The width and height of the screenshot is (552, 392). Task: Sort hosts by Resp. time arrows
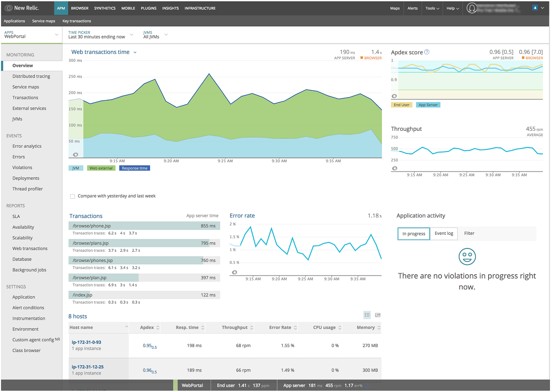pyautogui.click(x=203, y=327)
